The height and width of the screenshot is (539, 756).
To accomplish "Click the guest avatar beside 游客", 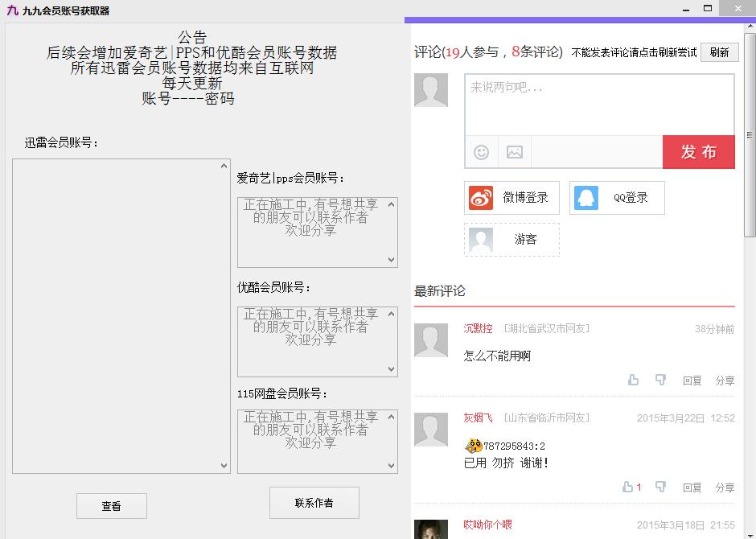I will [480, 239].
